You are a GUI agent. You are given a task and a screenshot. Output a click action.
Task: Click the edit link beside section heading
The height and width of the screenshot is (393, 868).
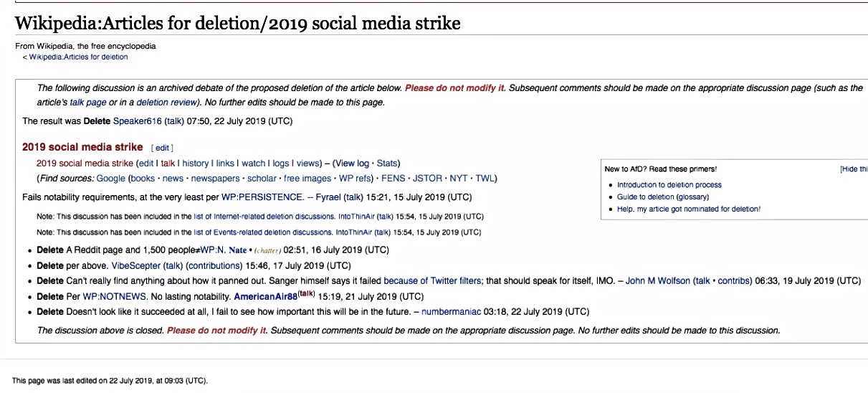coord(163,148)
